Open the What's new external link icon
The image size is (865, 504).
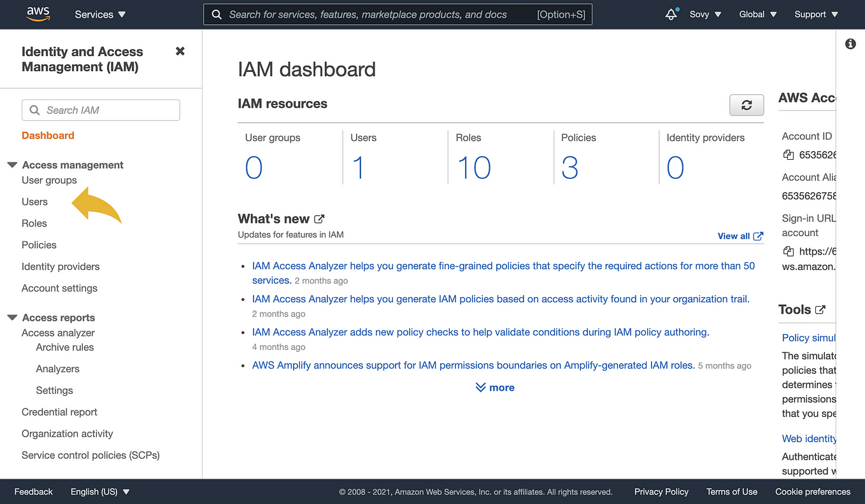point(319,219)
